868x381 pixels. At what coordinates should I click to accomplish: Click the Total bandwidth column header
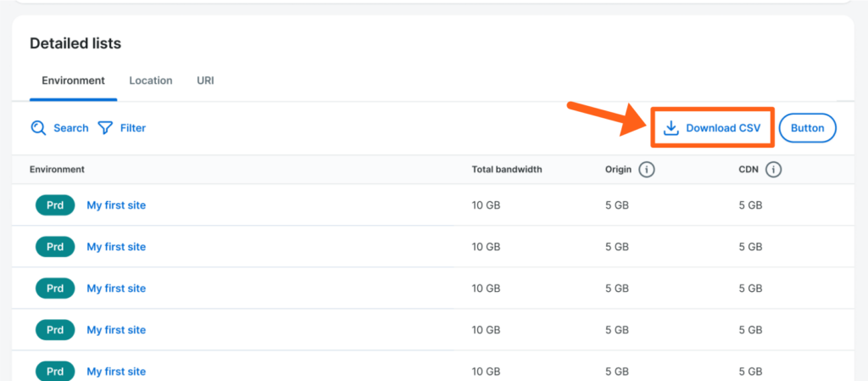(x=507, y=170)
